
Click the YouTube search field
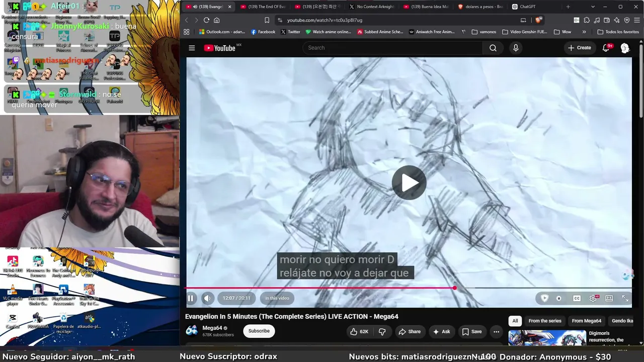point(392,48)
